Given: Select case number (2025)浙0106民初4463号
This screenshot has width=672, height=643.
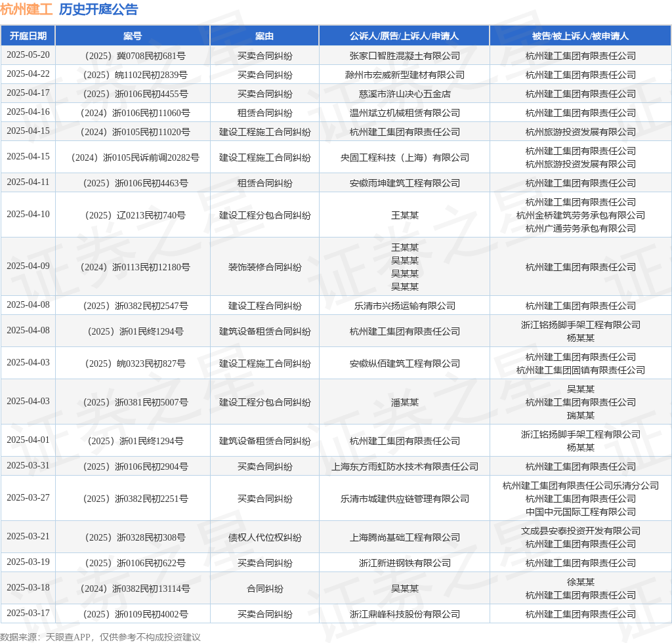Looking at the screenshot, I should (x=133, y=183).
